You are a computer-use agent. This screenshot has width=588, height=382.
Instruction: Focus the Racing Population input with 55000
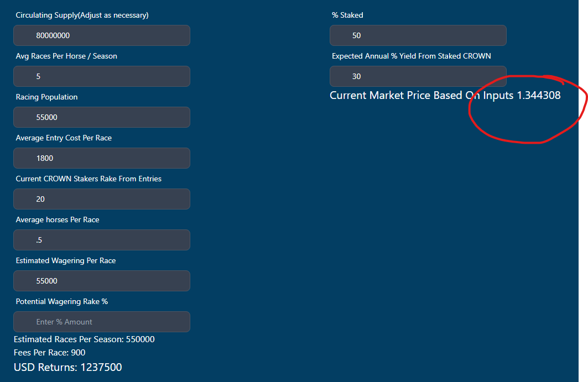[102, 117]
